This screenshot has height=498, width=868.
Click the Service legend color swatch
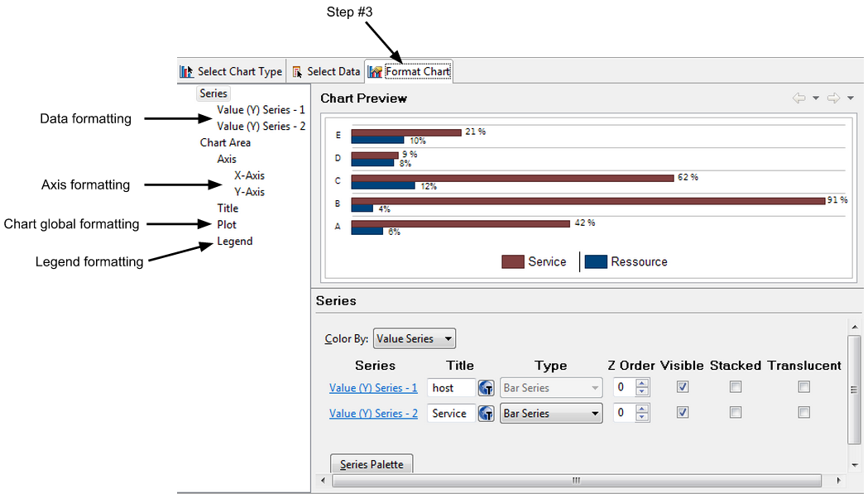512,262
